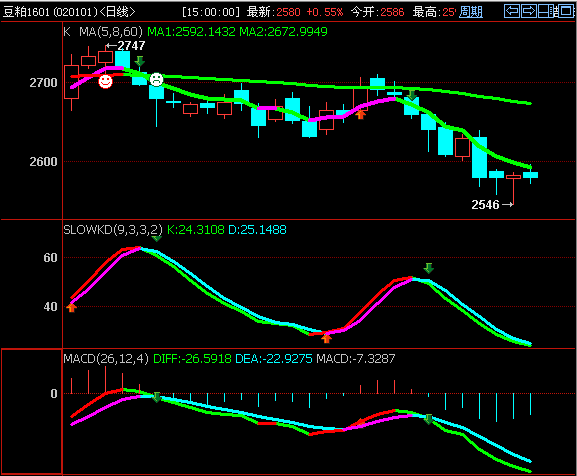Click the 40 level label on the SLOWKD axis
The image size is (577, 476).
(50, 307)
